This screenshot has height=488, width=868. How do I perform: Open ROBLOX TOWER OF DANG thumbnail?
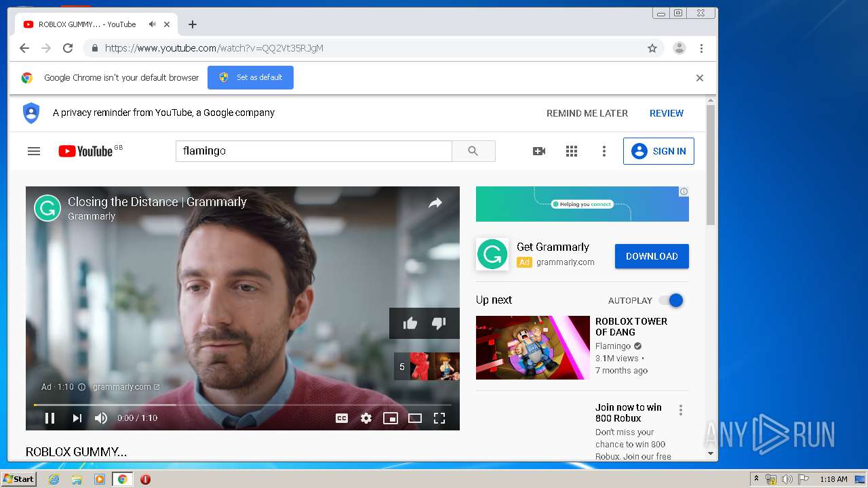coord(533,348)
